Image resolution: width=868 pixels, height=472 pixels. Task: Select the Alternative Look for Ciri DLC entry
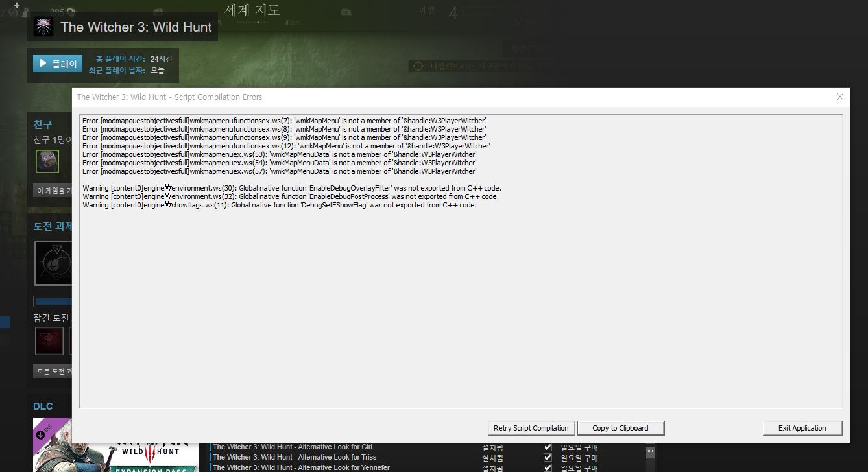coord(293,447)
